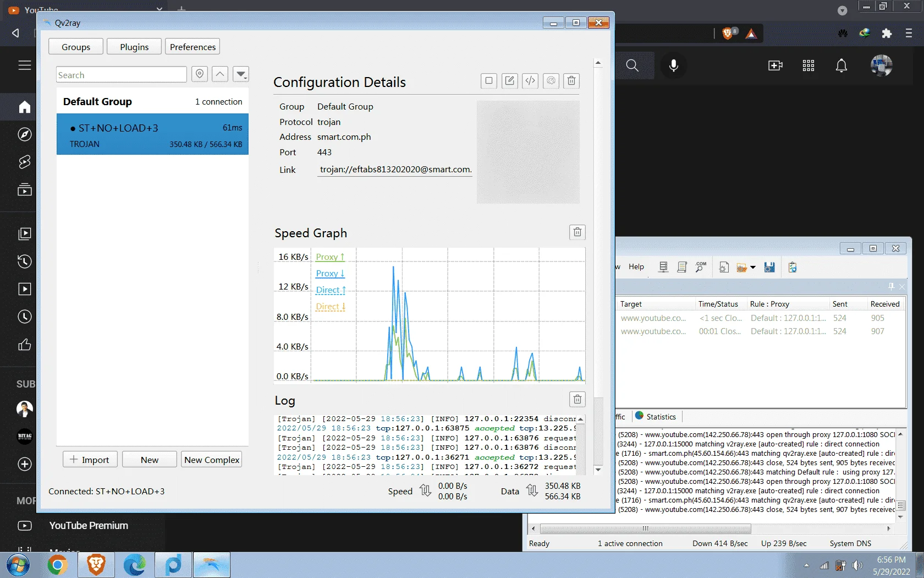
Task: Click the YouTube Explore compass icon
Action: coord(25,134)
